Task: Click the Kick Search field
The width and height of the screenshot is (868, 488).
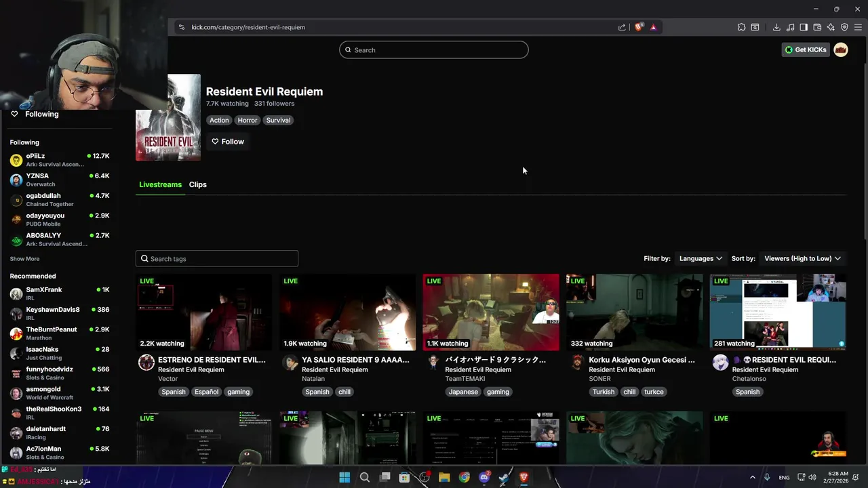Action: [x=434, y=49]
